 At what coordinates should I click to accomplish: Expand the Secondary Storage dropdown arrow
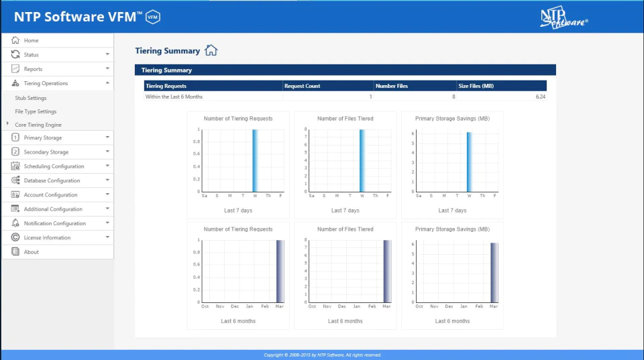(107, 152)
